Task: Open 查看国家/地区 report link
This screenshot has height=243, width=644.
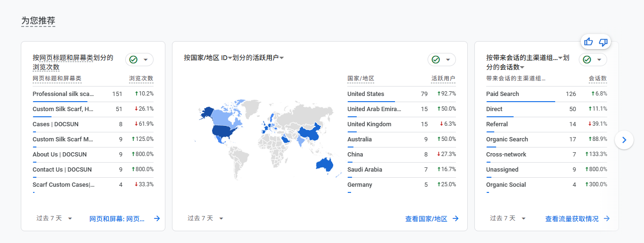Action: pos(426,218)
